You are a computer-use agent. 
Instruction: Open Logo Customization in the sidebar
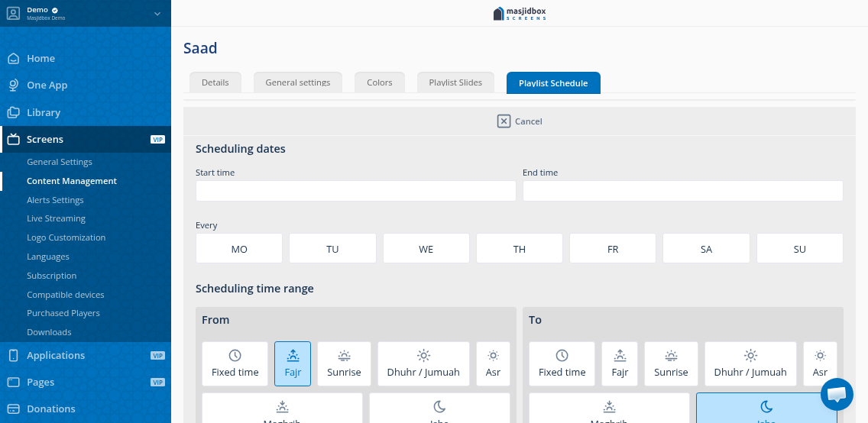click(66, 237)
